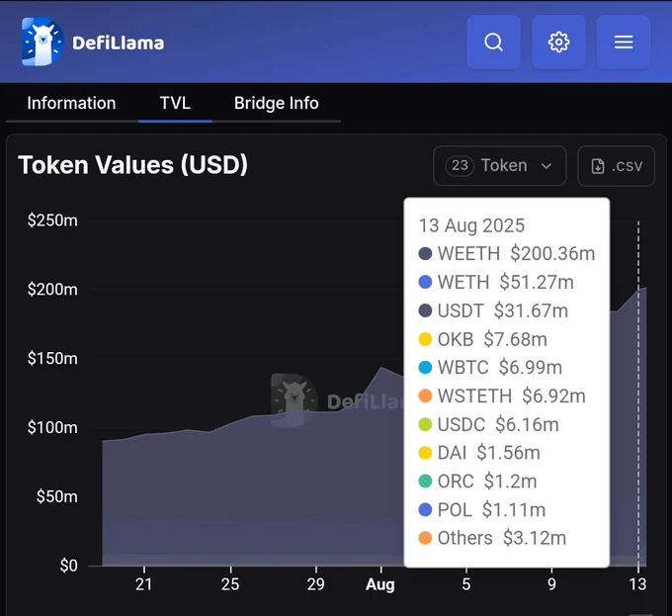Click the 29 date on x-axis
Image resolution: width=672 pixels, height=616 pixels.
[x=316, y=584]
